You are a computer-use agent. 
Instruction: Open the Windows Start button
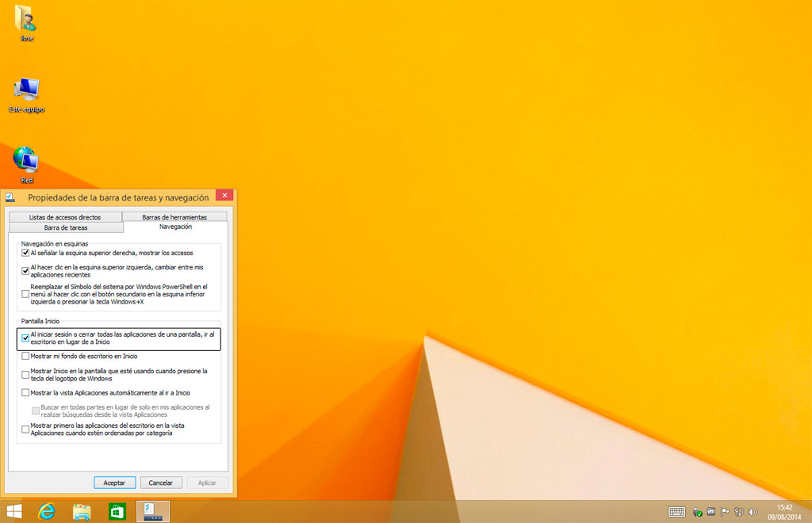13,511
